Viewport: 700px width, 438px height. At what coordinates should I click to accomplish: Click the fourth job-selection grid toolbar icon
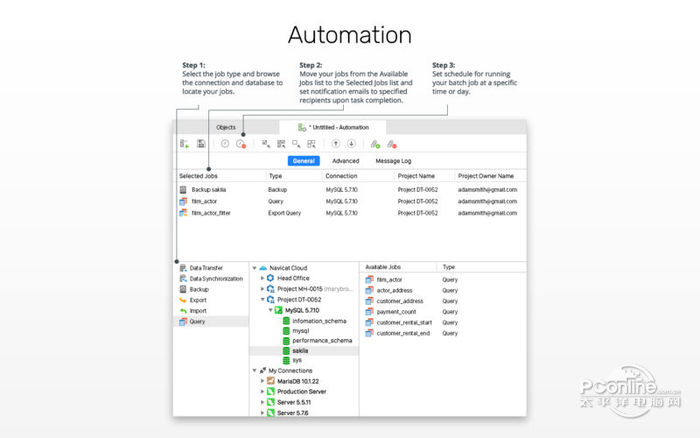[312, 144]
